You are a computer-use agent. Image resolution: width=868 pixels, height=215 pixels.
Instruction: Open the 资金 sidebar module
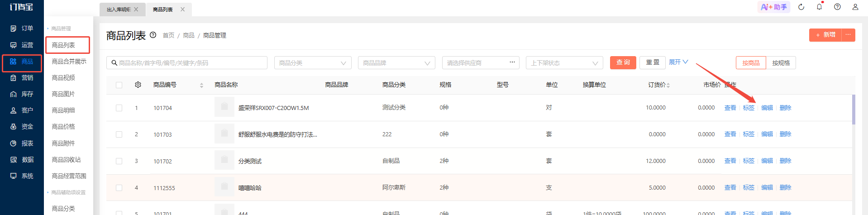pyautogui.click(x=22, y=127)
